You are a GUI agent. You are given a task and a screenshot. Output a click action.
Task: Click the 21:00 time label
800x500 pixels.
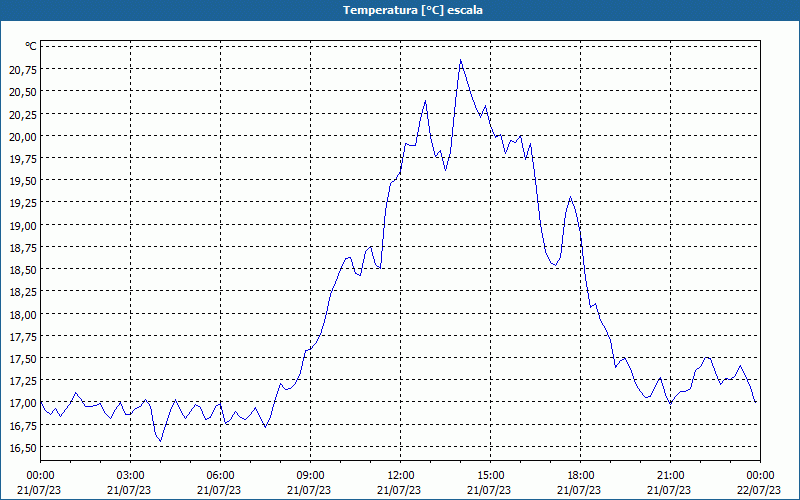coord(670,476)
